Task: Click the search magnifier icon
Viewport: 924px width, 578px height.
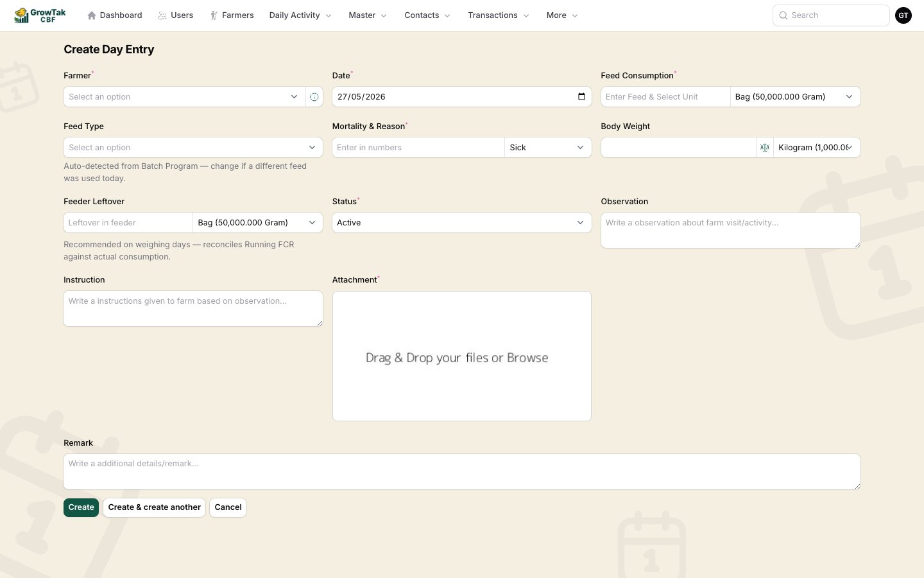Action: click(x=783, y=15)
